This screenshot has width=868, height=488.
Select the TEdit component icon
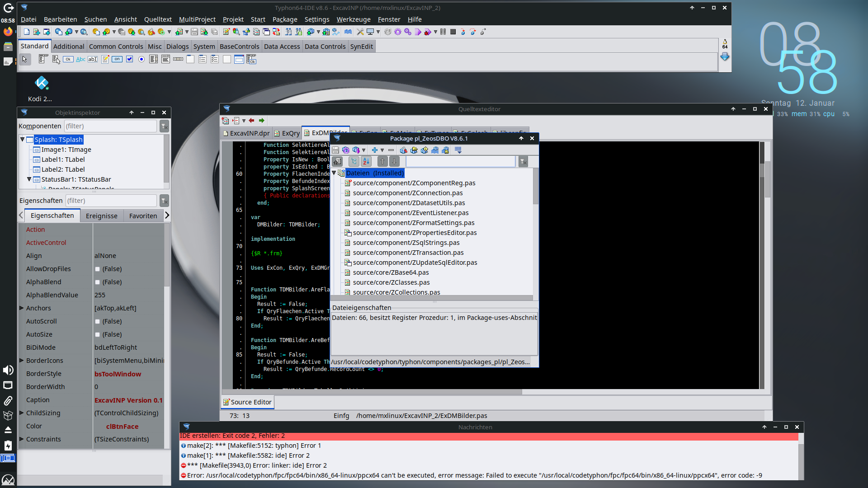click(x=93, y=59)
